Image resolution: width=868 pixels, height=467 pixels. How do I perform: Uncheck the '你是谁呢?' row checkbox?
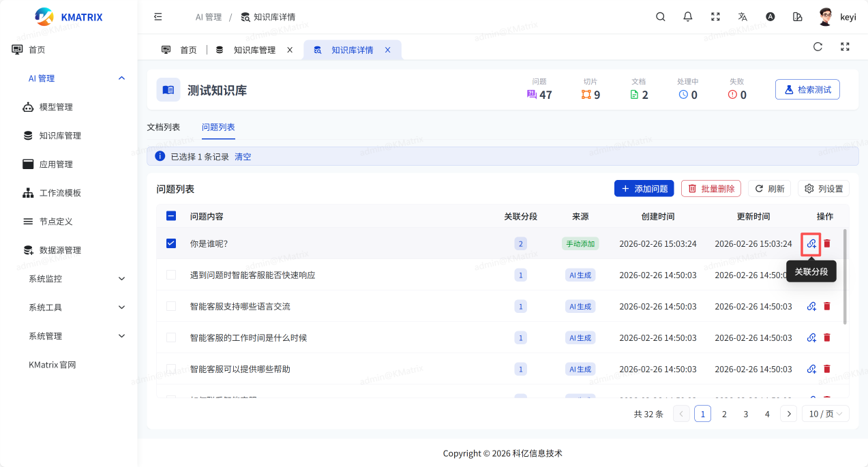click(171, 243)
